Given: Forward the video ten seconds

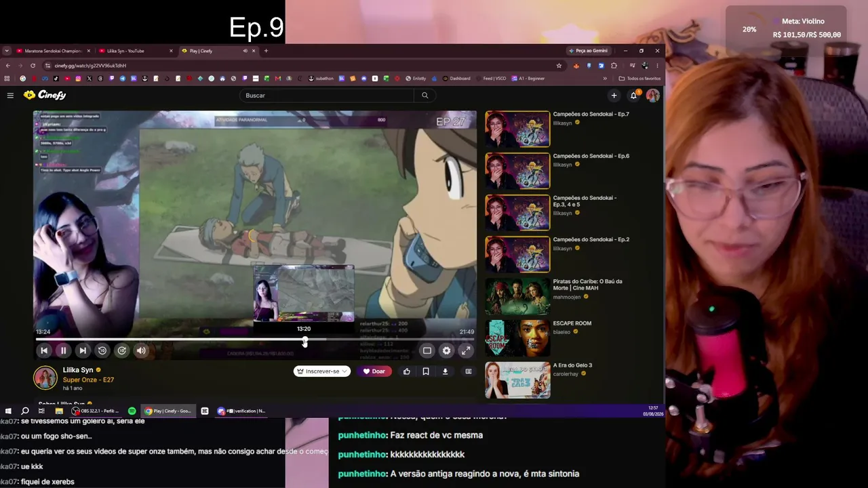Looking at the screenshot, I should coord(122,350).
